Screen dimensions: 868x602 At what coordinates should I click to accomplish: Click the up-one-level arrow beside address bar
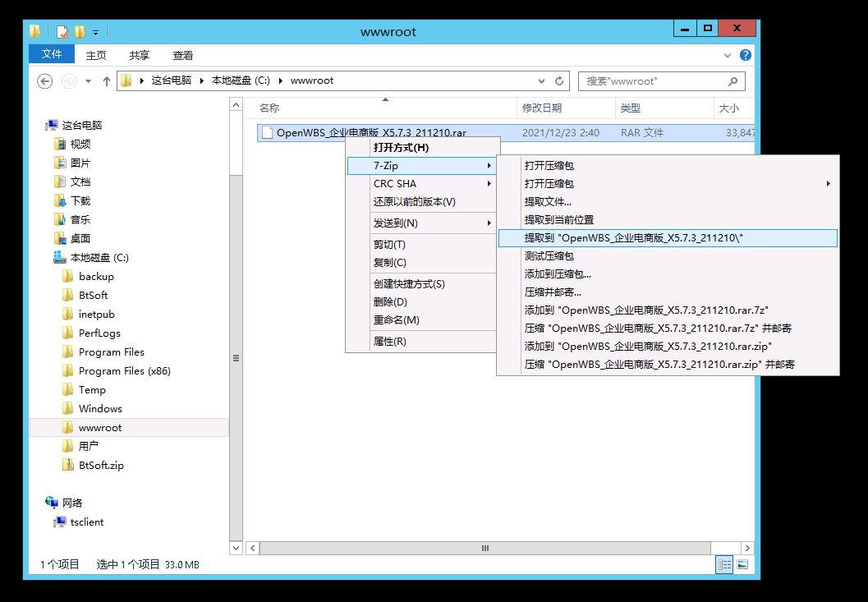coord(107,81)
